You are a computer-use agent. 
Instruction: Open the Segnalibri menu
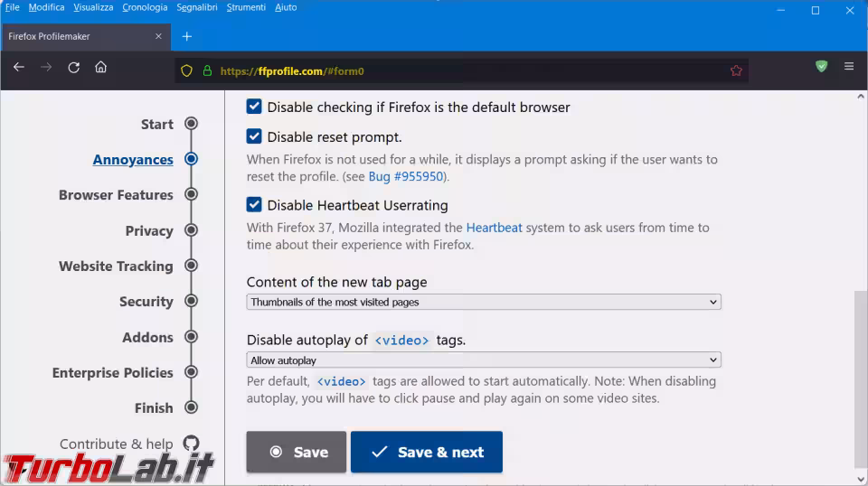[196, 7]
